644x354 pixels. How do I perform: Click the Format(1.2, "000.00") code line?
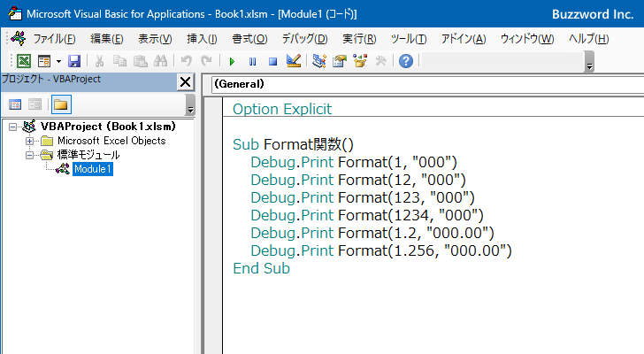[372, 233]
